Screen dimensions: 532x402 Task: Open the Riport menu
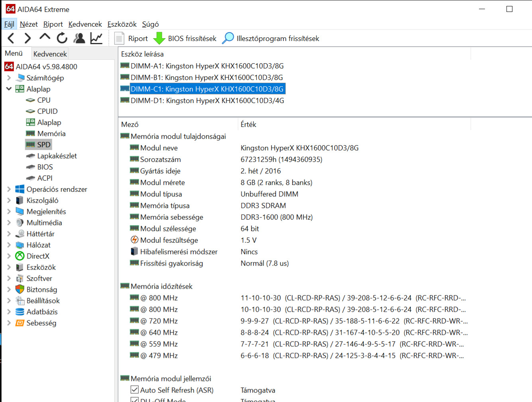[x=53, y=24]
